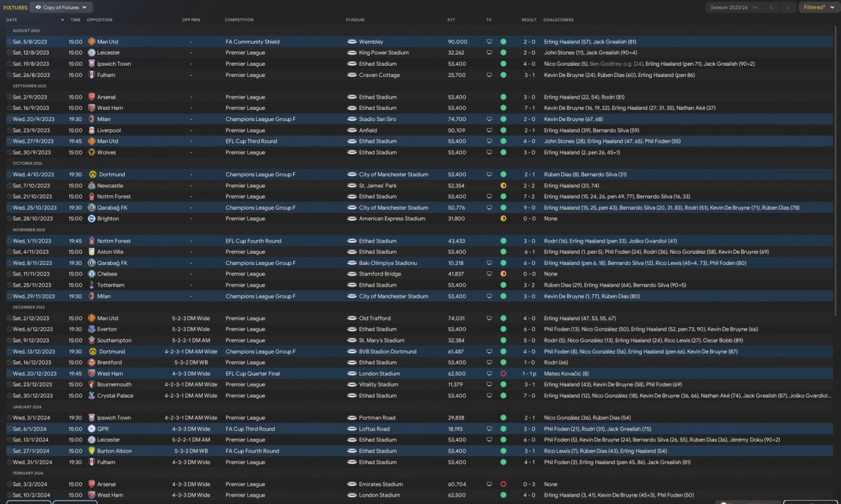Open the Brighton opposition link

pyautogui.click(x=108, y=219)
